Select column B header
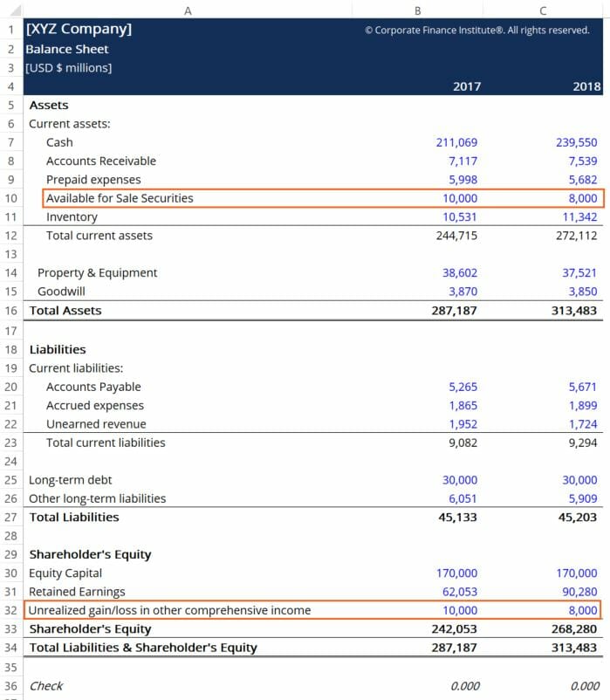This screenshot has width=610, height=700. pyautogui.click(x=417, y=10)
